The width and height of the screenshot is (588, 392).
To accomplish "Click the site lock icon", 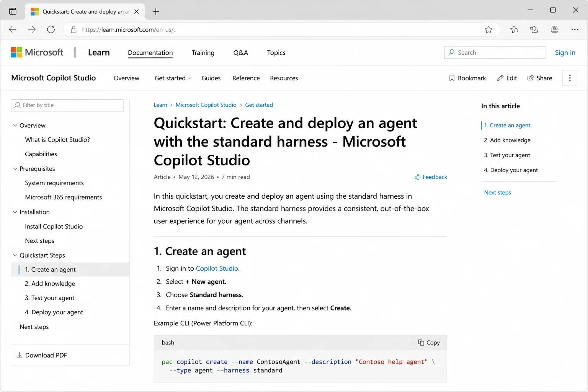I will (73, 29).
